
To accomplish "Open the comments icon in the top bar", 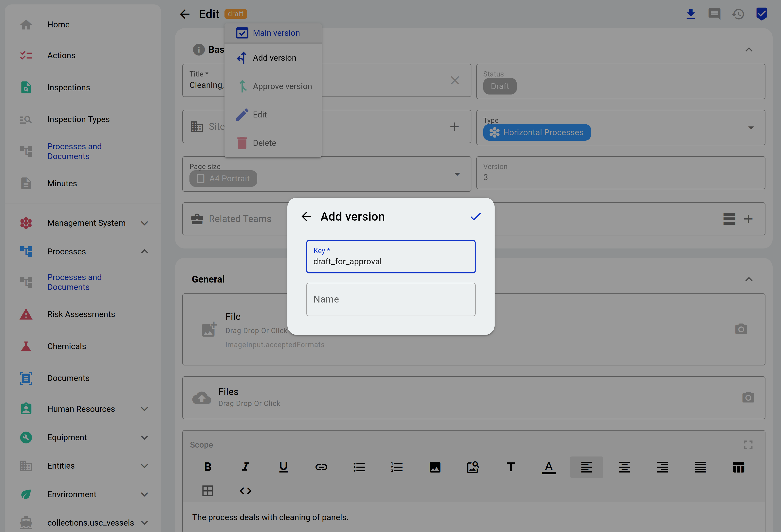I will 714,14.
